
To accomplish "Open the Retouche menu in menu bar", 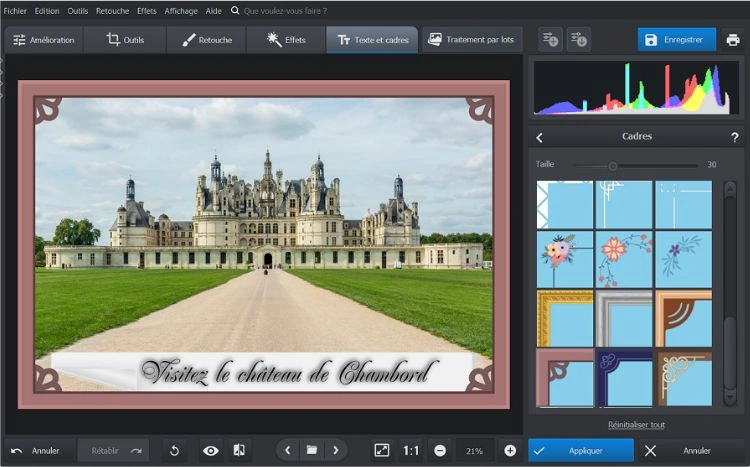I will (x=112, y=11).
